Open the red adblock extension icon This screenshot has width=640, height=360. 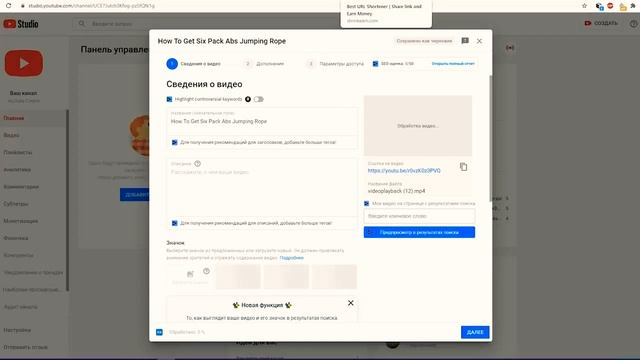coord(610,6)
